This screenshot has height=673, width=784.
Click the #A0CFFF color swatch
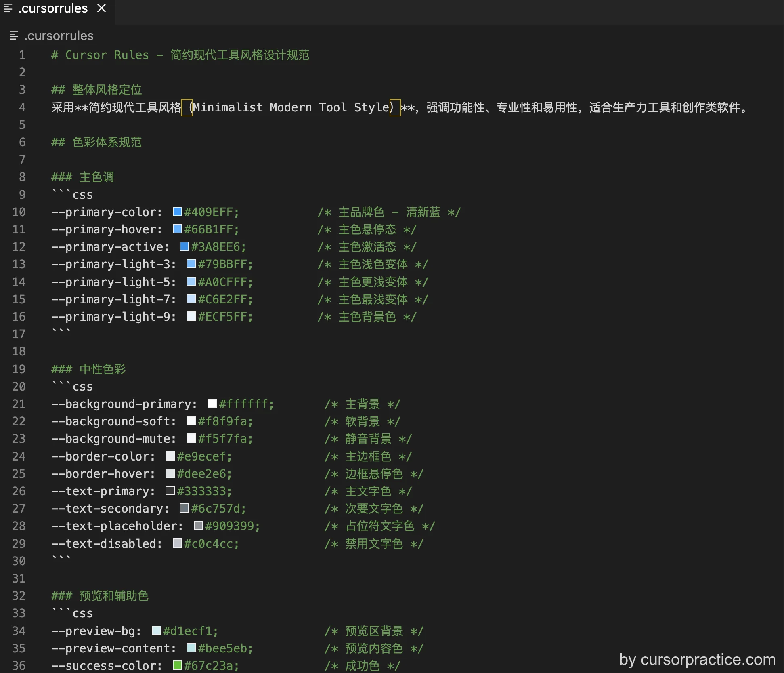pos(191,282)
